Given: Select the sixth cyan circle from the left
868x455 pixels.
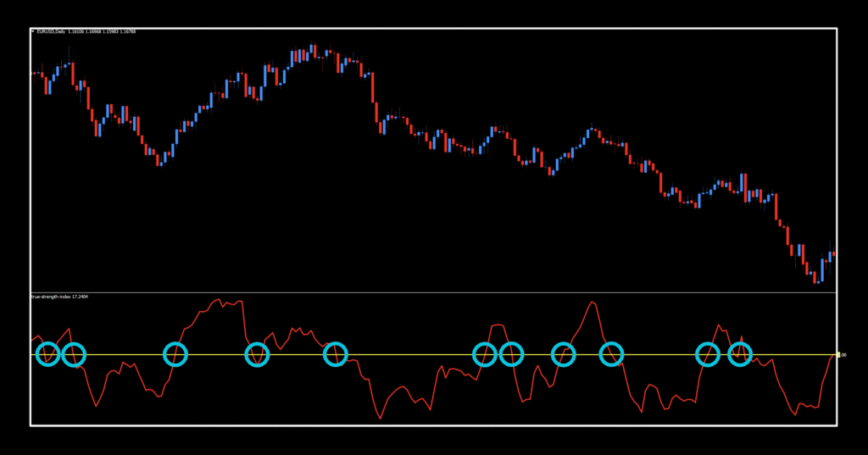Looking at the screenshot, I should [x=484, y=354].
